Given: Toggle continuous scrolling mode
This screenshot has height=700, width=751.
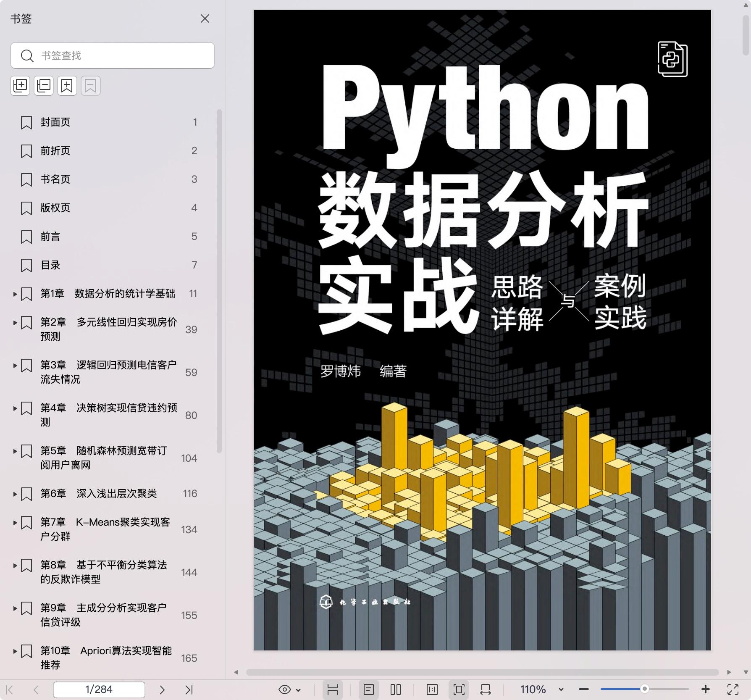Looking at the screenshot, I should click(332, 689).
